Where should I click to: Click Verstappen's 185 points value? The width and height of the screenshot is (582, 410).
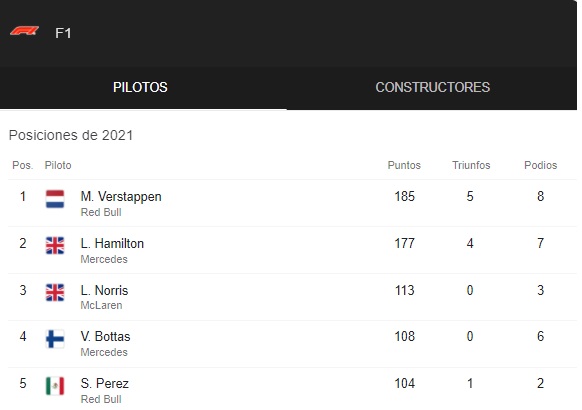[x=404, y=196]
